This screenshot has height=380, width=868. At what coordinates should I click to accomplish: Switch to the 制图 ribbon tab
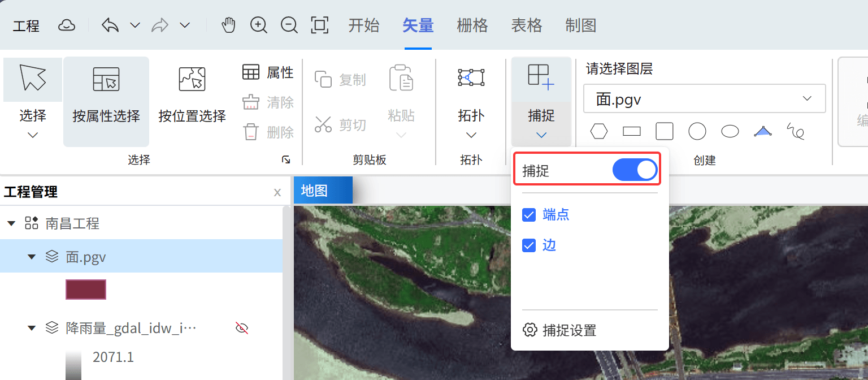click(x=580, y=25)
